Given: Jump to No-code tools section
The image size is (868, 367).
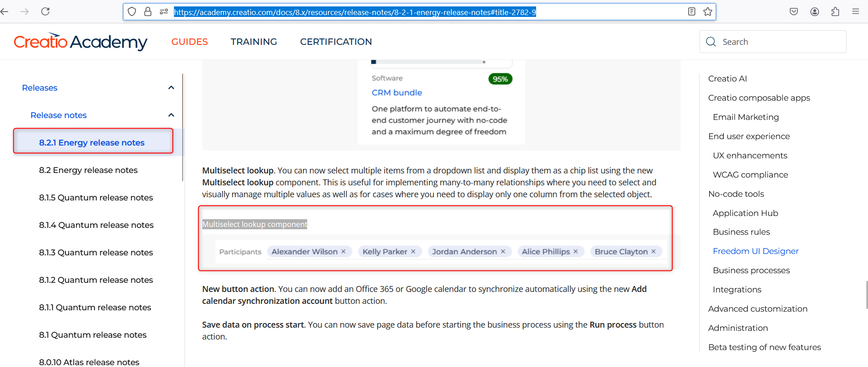Looking at the screenshot, I should (x=736, y=194).
